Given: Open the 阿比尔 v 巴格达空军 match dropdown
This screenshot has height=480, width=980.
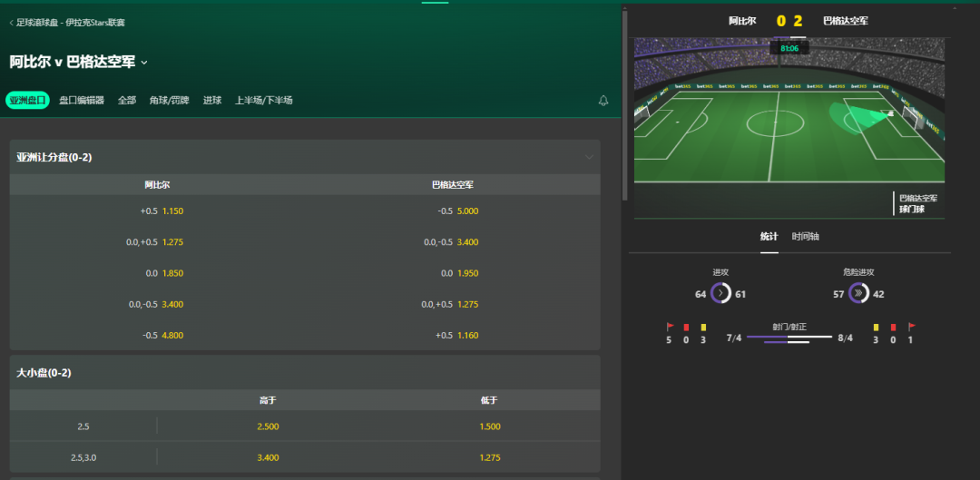Looking at the screenshot, I should point(144,63).
